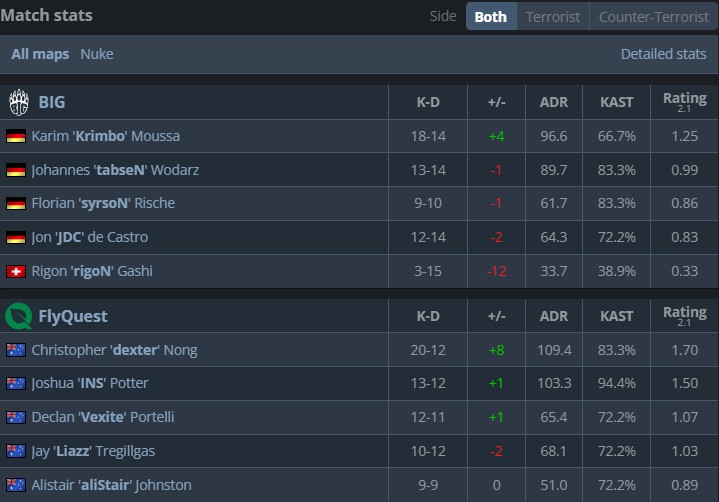Open Florian 'syrsoN' Rische's profile
Image resolution: width=719 pixels, height=502 pixels.
pos(103,203)
